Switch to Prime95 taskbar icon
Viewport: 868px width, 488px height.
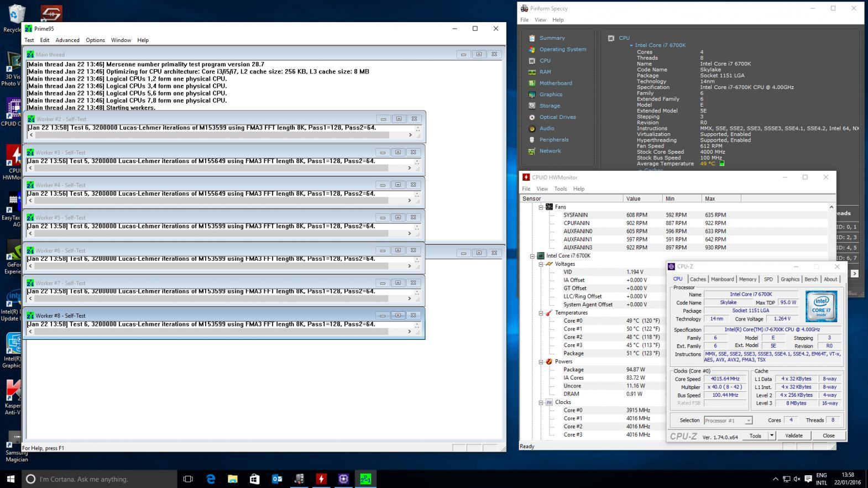(x=365, y=479)
